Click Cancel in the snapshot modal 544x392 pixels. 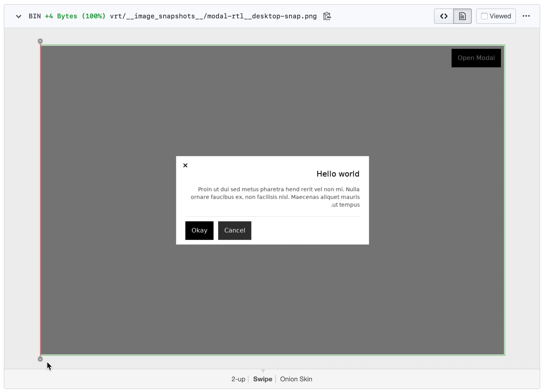tap(235, 230)
